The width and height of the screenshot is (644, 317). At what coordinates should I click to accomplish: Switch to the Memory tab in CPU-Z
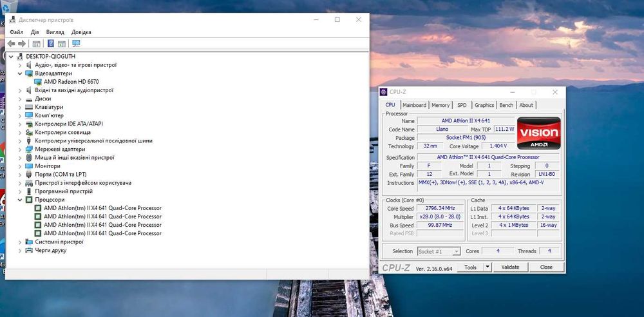tap(440, 105)
